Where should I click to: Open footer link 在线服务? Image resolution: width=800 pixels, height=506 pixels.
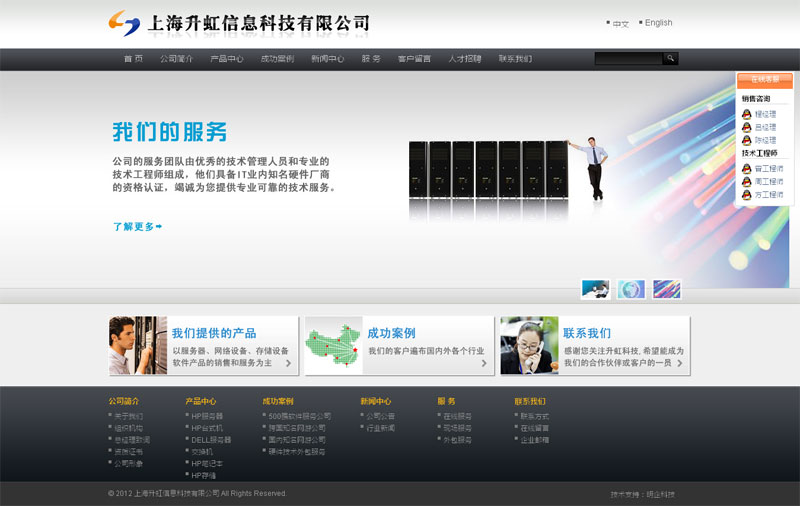pyautogui.click(x=458, y=417)
